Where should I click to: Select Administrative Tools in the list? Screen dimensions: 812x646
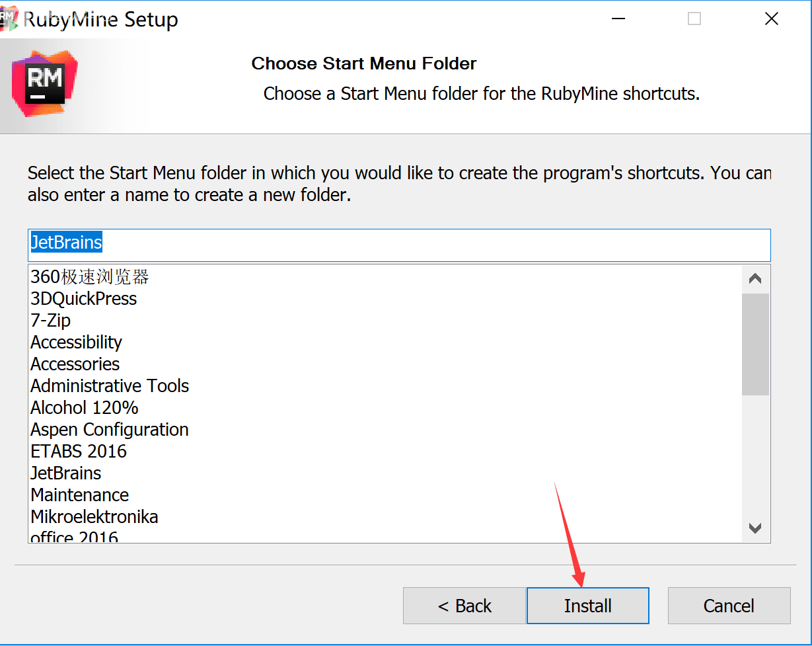[110, 385]
